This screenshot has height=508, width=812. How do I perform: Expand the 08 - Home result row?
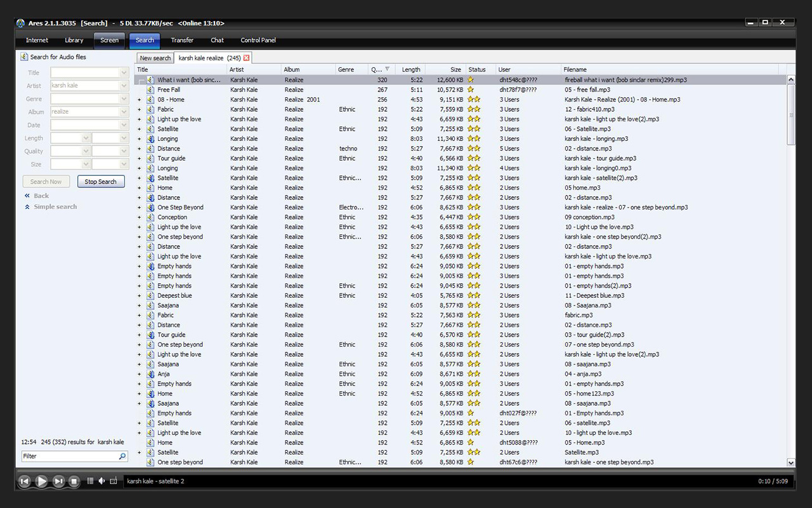click(x=140, y=100)
